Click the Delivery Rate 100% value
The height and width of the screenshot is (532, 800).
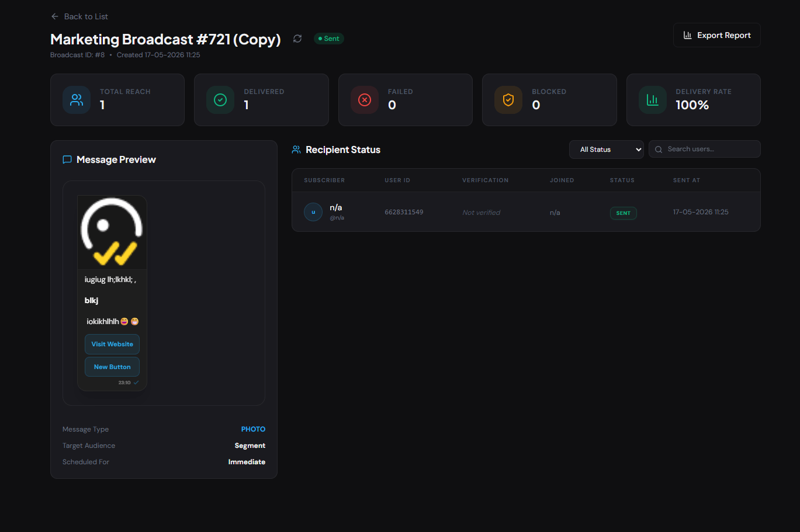click(x=692, y=105)
